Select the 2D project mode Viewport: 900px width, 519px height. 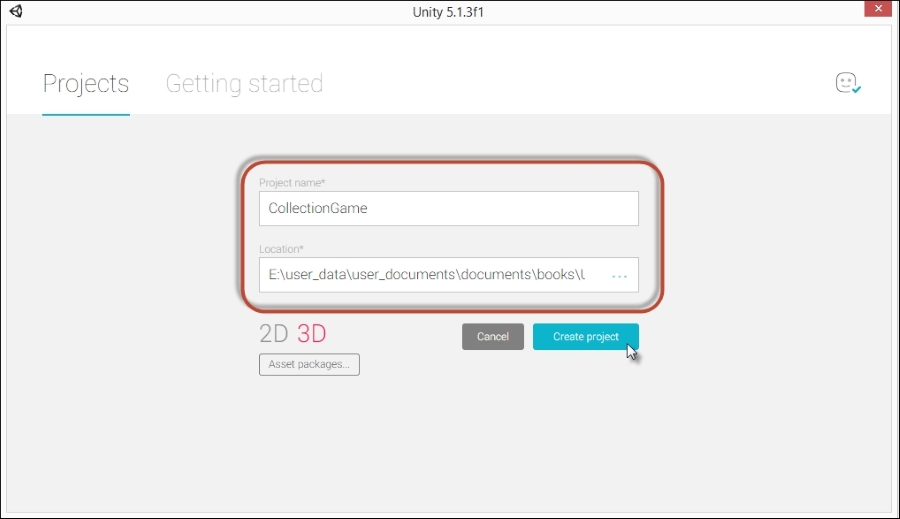[x=273, y=334]
